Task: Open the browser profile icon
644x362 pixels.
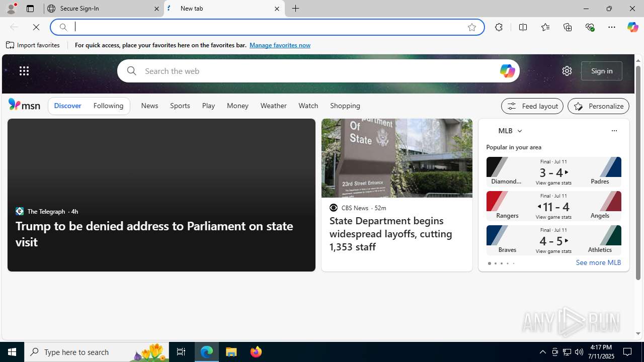Action: pyautogui.click(x=11, y=9)
